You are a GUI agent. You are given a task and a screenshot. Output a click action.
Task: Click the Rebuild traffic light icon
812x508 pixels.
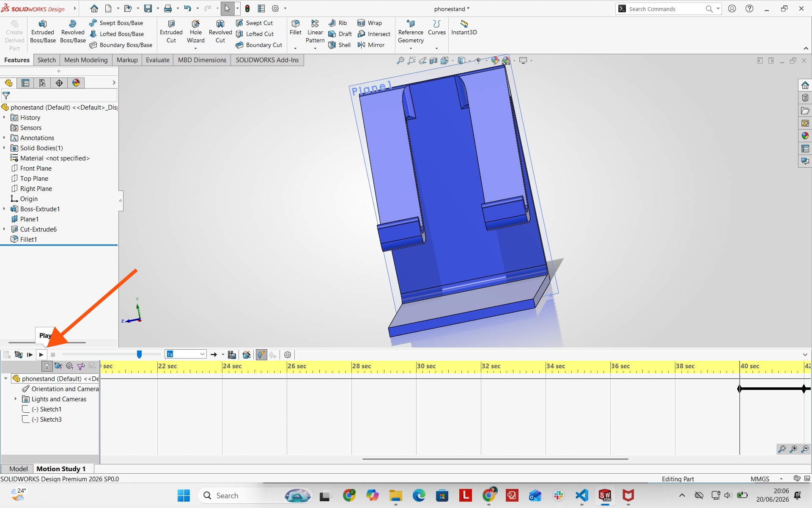click(x=247, y=8)
